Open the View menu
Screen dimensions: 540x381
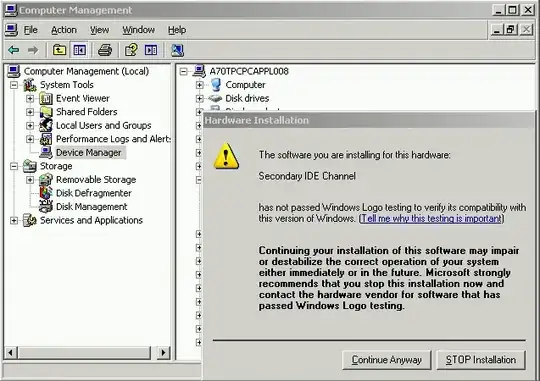(99, 30)
